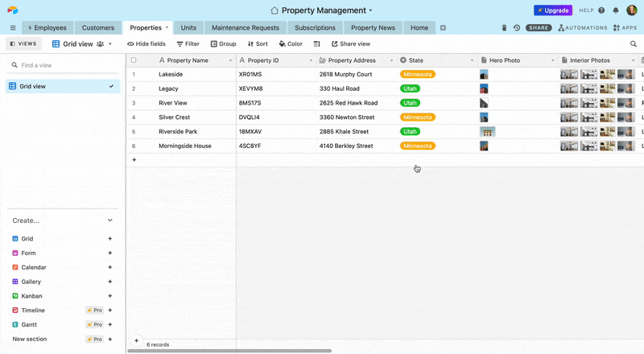Click the Minnesota tag for Lakeside

click(418, 74)
